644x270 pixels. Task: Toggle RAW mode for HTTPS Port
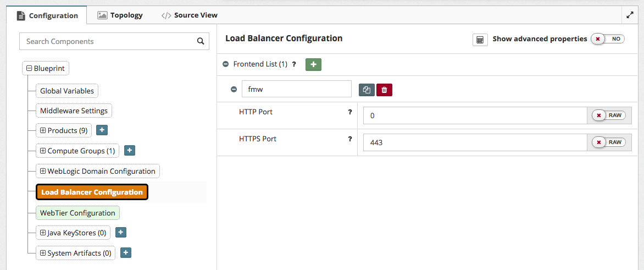[608, 142]
